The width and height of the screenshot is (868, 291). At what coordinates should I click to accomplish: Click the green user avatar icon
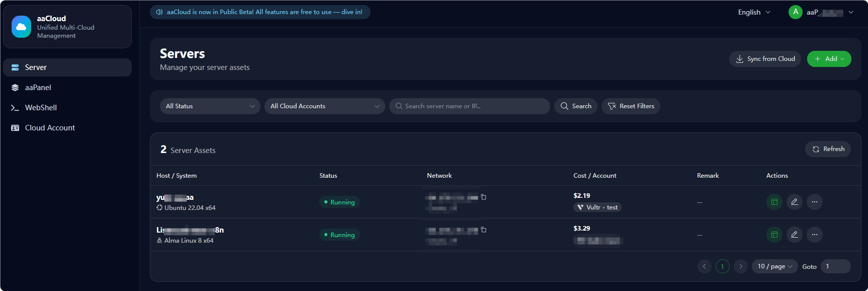[796, 12]
